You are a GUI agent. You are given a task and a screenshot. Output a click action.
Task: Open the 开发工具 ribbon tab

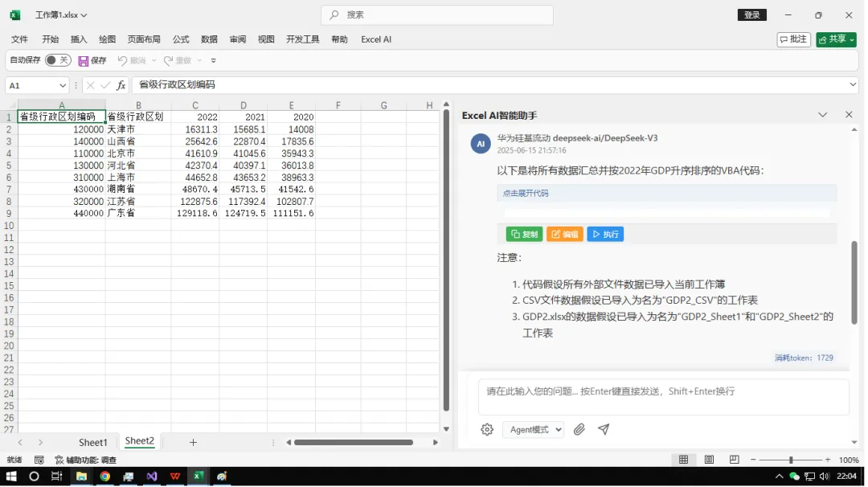click(x=303, y=39)
